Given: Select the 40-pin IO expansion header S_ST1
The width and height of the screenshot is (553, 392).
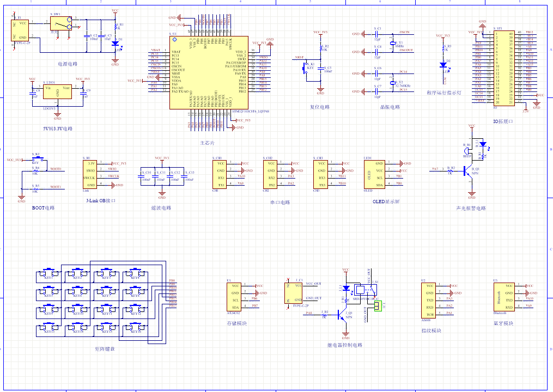Looking at the screenshot, I should tap(504, 68).
